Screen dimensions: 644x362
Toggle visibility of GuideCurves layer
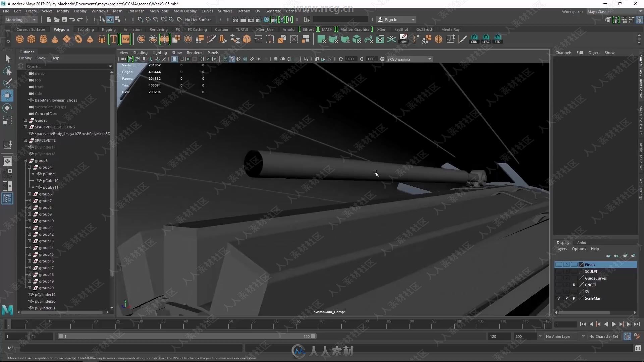tap(558, 278)
